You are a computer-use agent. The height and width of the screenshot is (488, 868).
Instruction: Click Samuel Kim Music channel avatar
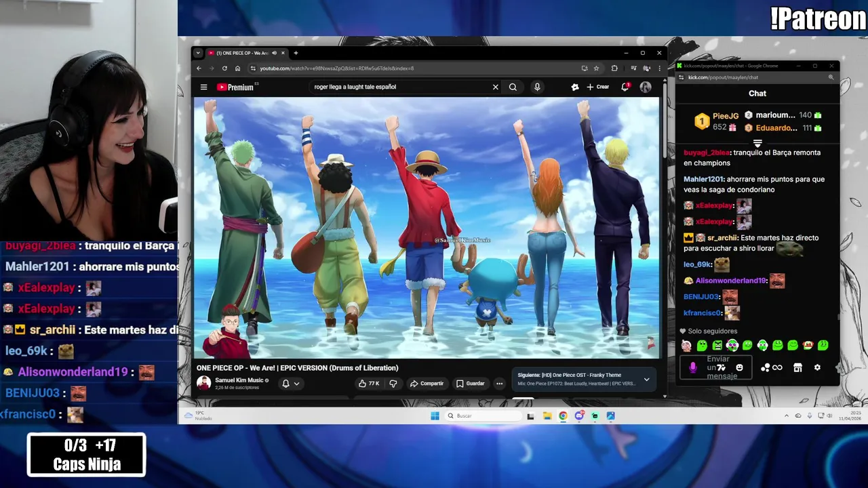point(203,383)
